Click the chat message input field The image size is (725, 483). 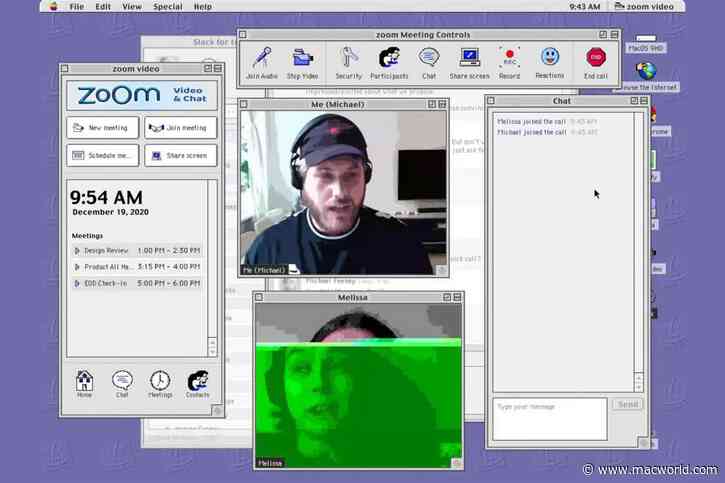coord(550,419)
